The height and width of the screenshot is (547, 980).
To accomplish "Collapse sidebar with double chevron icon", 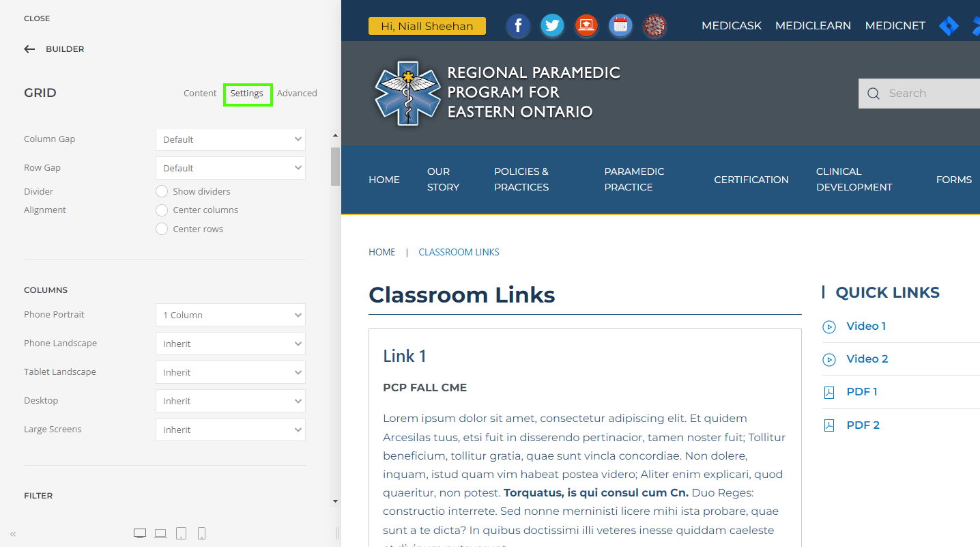I will (x=13, y=534).
